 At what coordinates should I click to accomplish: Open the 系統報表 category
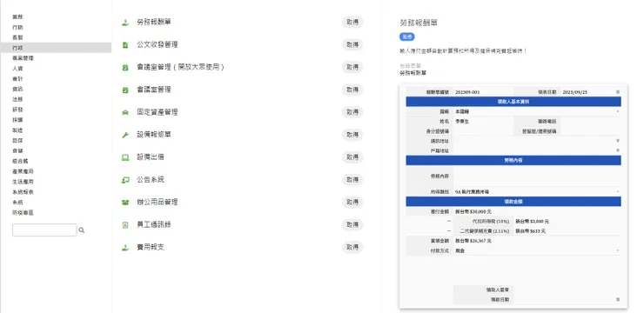[23, 192]
